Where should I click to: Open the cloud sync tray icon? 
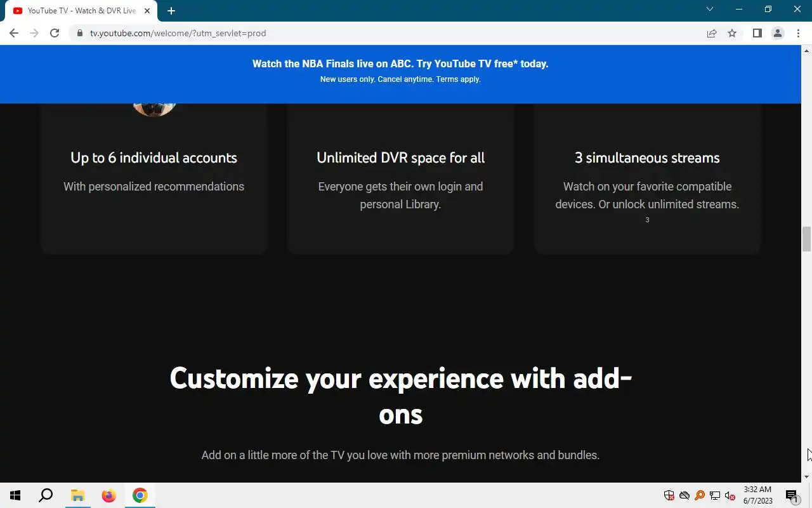tap(684, 495)
